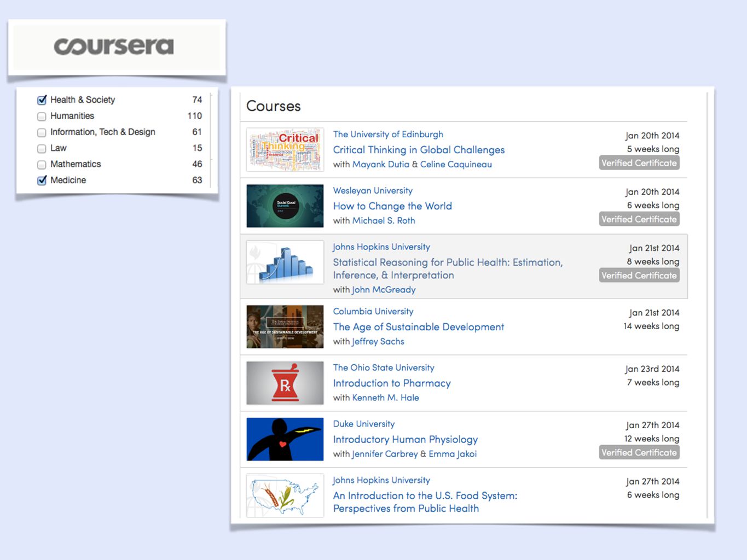This screenshot has width=747, height=560.
Task: Click the U.S. Food System map thumbnail
Action: [285, 495]
